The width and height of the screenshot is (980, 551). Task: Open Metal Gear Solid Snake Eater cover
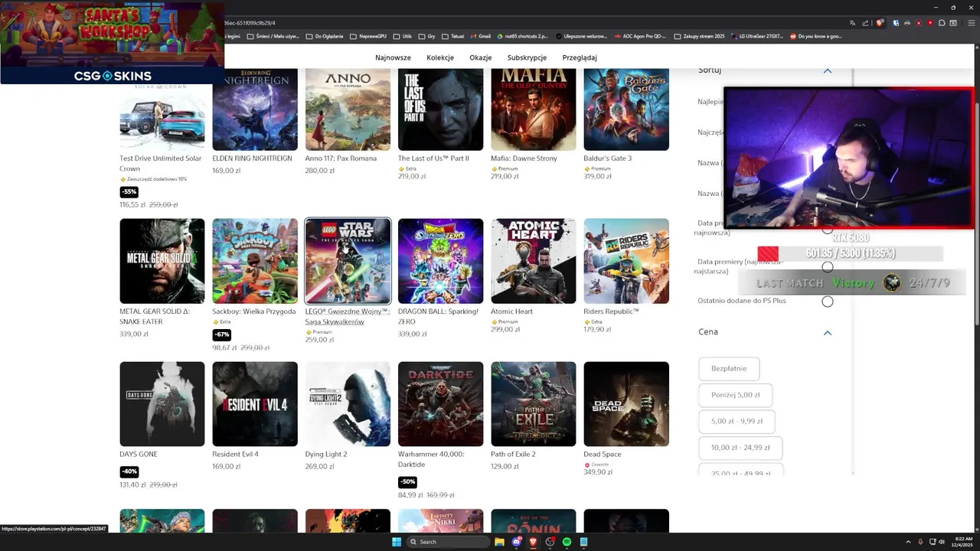tap(162, 261)
